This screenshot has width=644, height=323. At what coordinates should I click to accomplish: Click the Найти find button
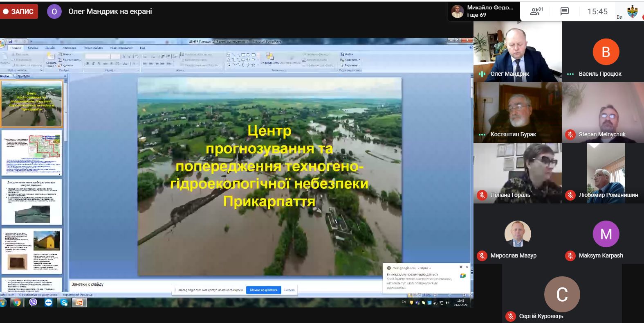click(347, 54)
